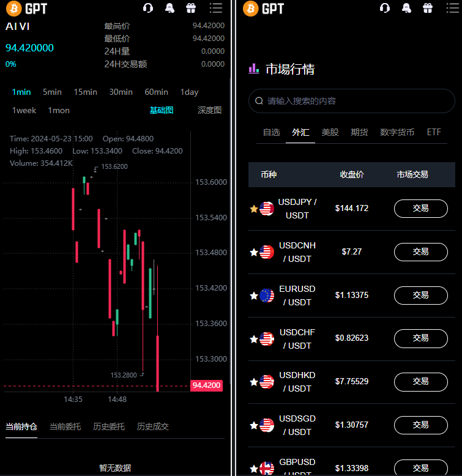The width and height of the screenshot is (462, 476).
Task: Open the 当前持仓 tab
Action: [21, 426]
